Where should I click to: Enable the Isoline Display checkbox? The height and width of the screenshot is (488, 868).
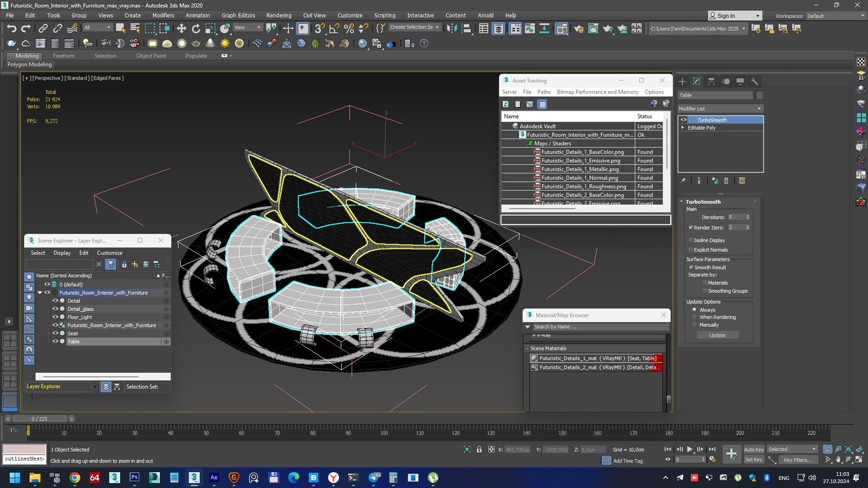click(x=691, y=240)
